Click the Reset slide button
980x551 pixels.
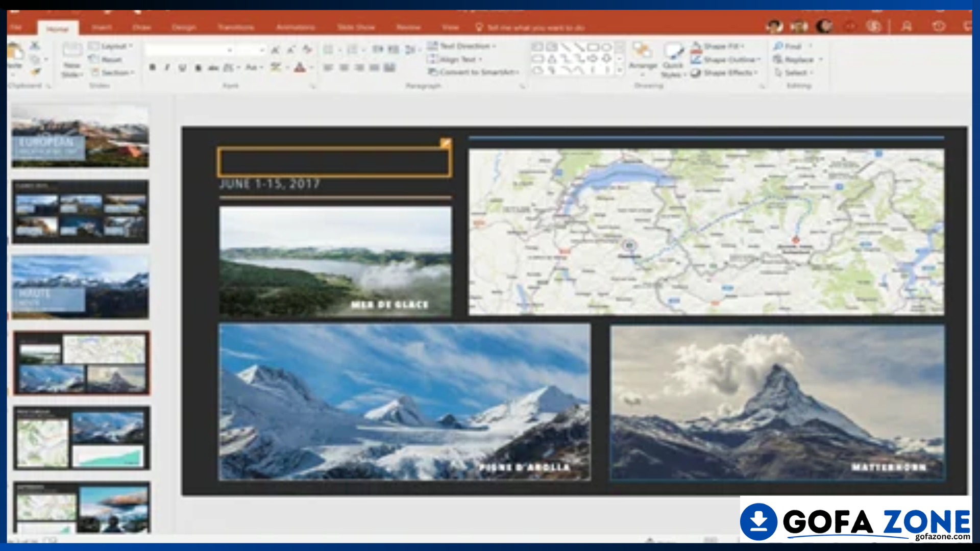pyautogui.click(x=106, y=59)
